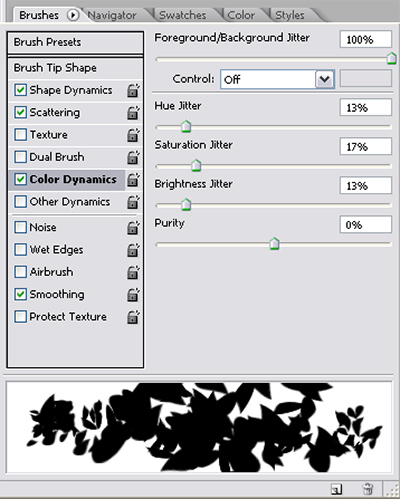Open the Styles tab
400x499 pixels.
pyautogui.click(x=290, y=15)
